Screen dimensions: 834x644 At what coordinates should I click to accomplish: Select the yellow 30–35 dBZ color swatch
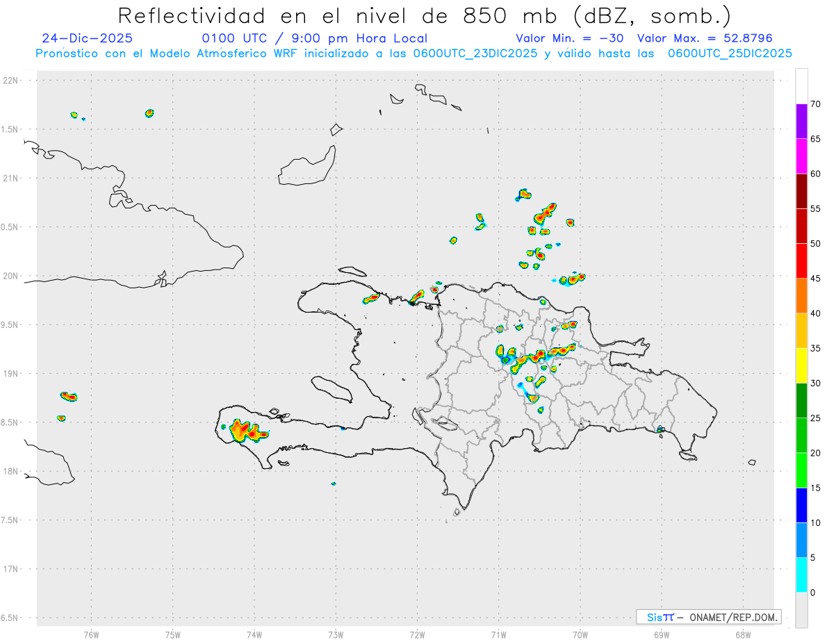pos(801,365)
